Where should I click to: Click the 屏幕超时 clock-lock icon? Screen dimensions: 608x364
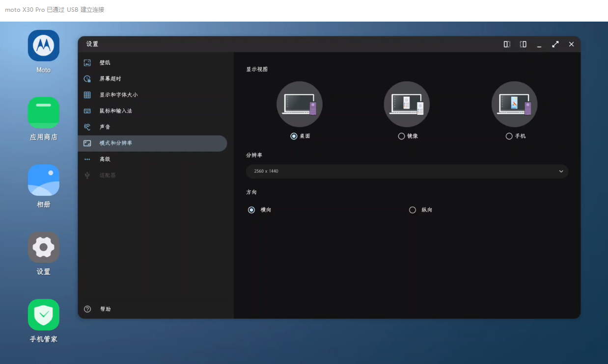(x=87, y=78)
